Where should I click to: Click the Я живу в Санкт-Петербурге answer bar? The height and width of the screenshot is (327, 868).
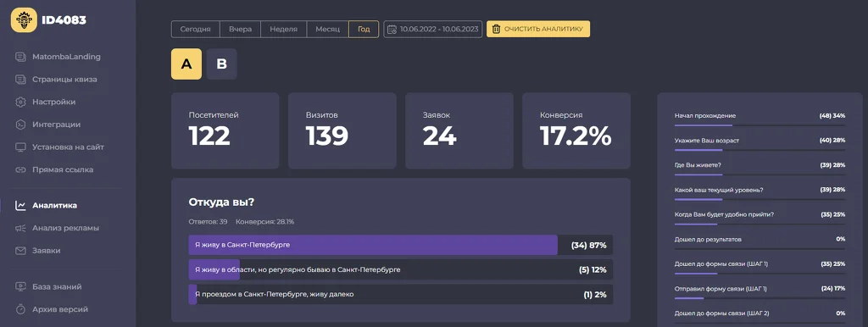tap(401, 245)
